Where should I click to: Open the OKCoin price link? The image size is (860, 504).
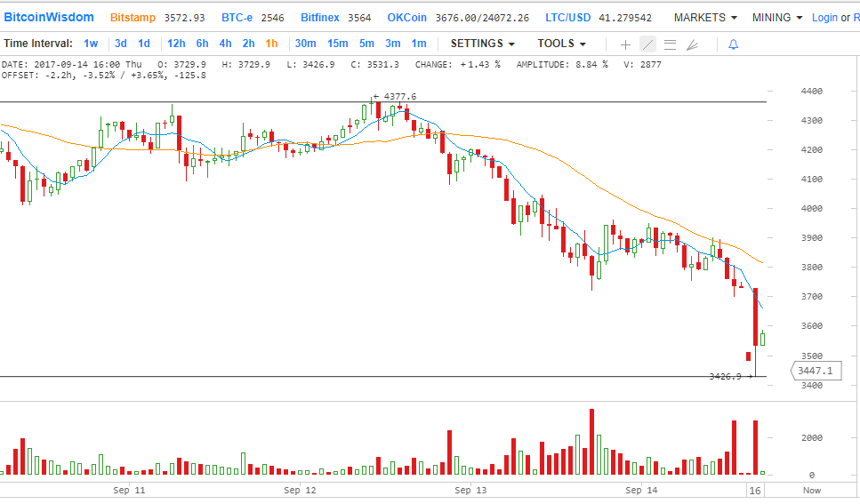(x=407, y=18)
